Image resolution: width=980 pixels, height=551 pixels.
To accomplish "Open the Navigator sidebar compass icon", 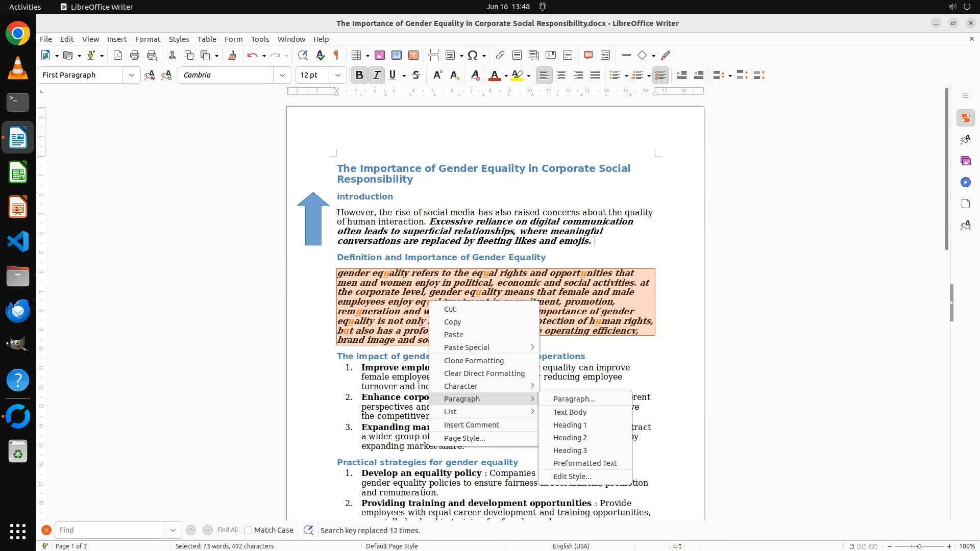I will tap(965, 183).
